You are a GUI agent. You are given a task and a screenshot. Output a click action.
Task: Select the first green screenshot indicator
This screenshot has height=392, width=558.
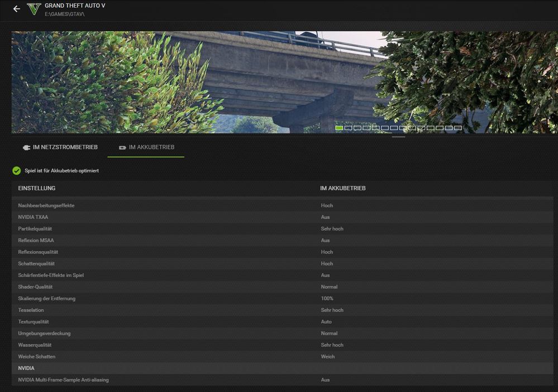pyautogui.click(x=339, y=128)
